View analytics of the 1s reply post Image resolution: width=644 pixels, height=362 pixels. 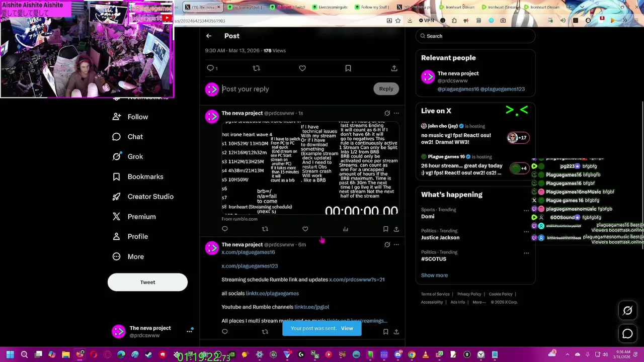coord(346,229)
